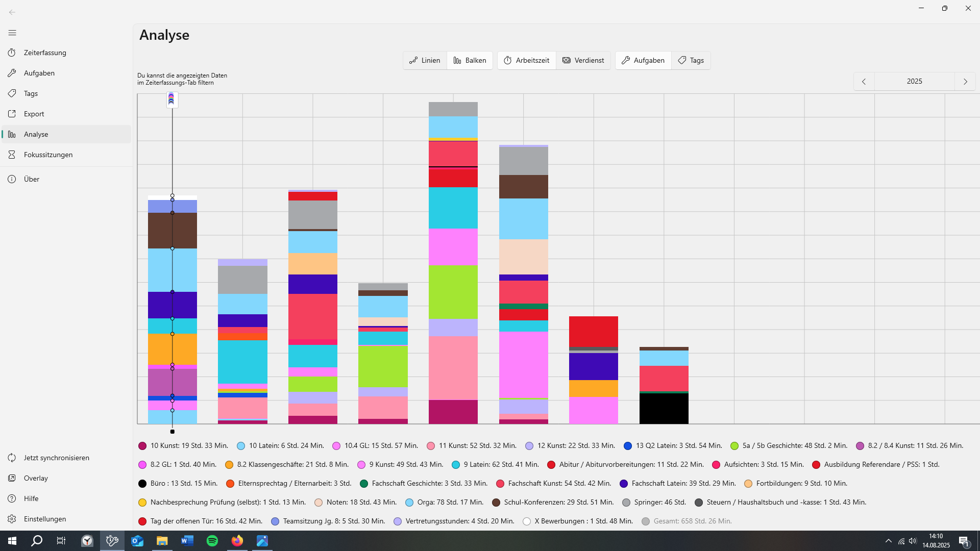Go to previous year with left chevron

click(864, 82)
